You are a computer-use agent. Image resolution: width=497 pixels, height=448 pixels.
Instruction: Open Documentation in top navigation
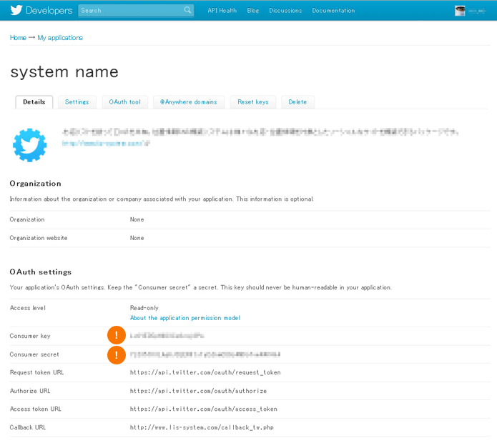(x=333, y=11)
